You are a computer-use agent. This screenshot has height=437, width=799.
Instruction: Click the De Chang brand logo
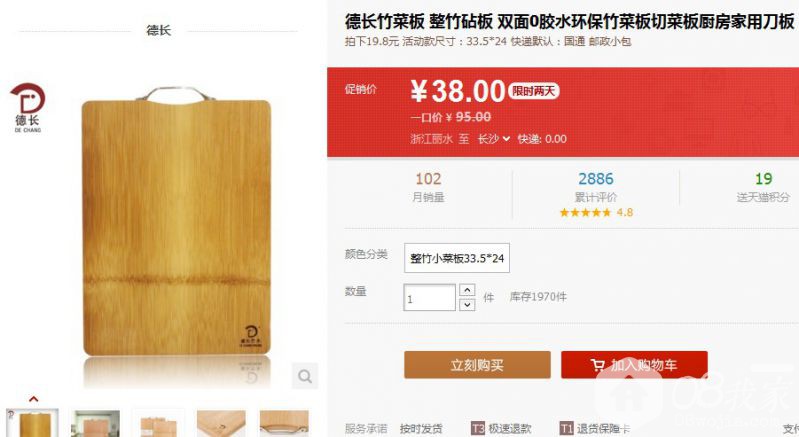pos(28,107)
